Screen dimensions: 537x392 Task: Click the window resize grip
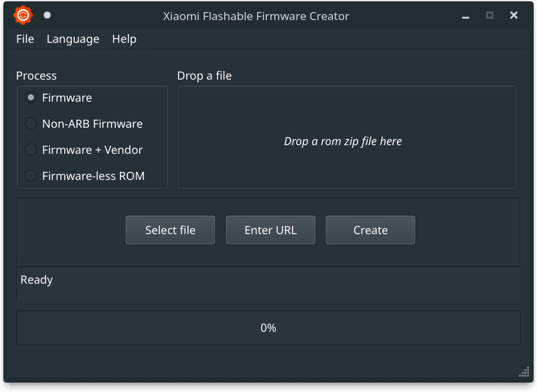(523, 371)
